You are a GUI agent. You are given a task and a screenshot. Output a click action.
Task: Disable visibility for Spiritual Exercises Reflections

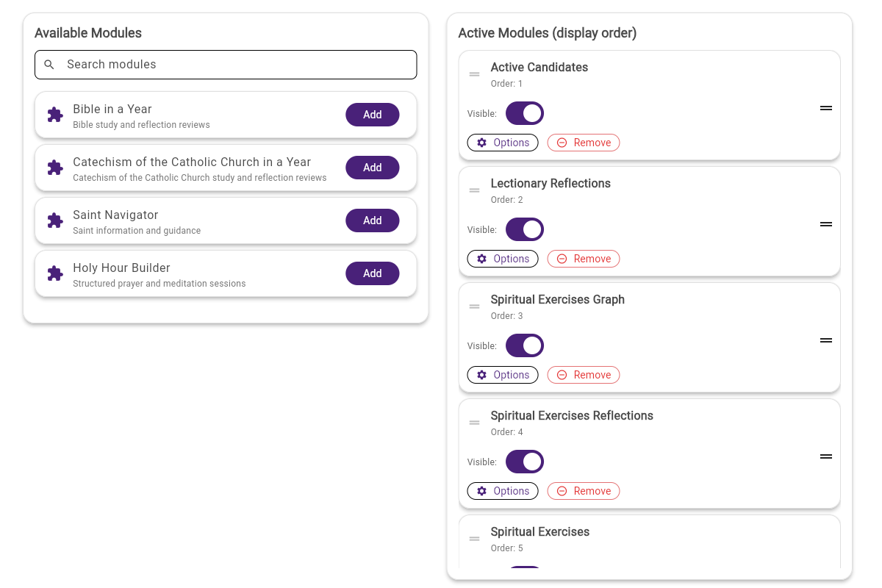point(524,461)
